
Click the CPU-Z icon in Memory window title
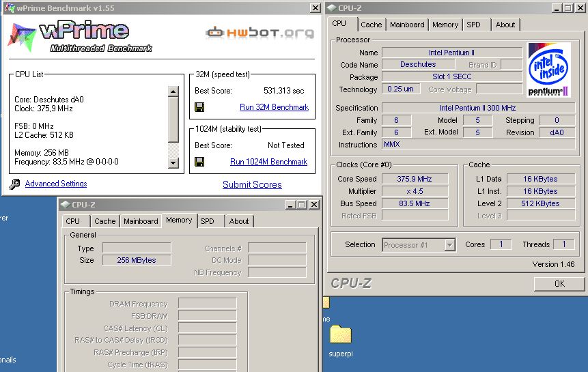coord(66,205)
